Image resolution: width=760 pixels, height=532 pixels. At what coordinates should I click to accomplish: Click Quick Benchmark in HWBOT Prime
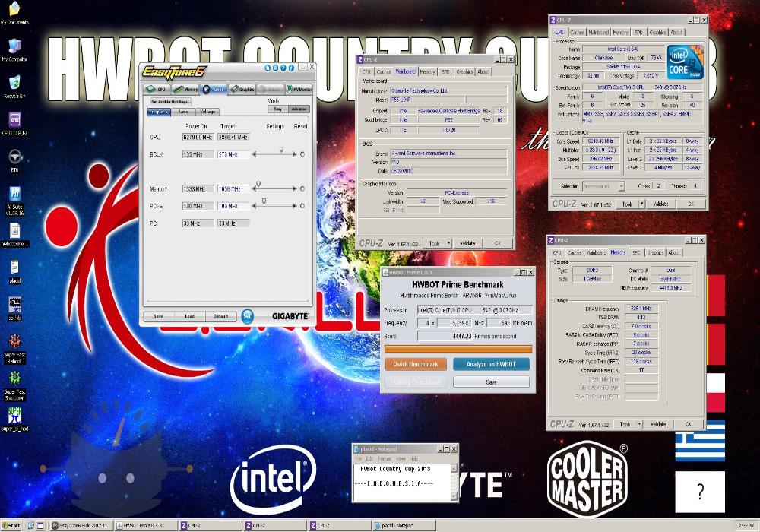pyautogui.click(x=416, y=364)
